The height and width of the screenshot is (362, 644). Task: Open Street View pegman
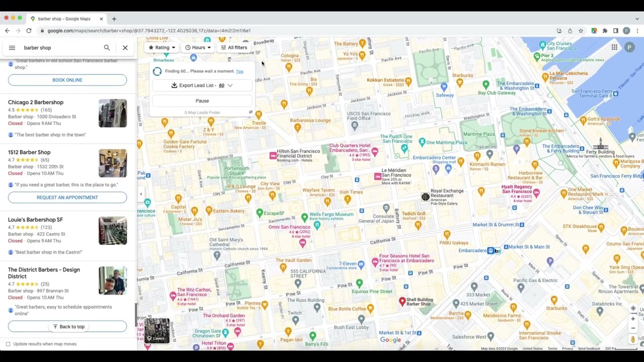(x=633, y=339)
